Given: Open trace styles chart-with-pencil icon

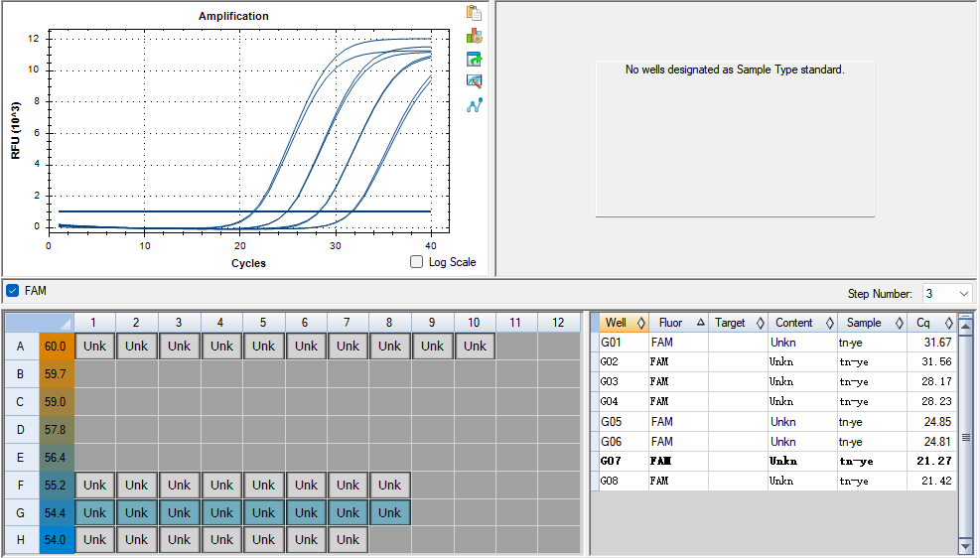Looking at the screenshot, I should tap(474, 81).
